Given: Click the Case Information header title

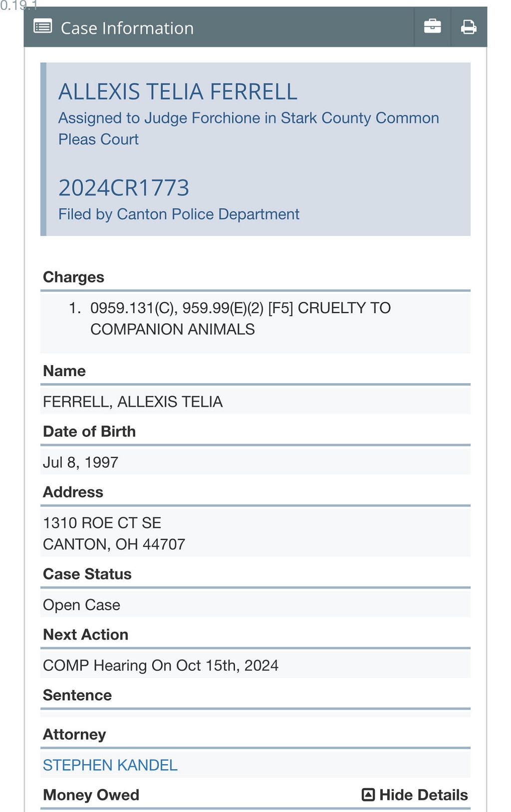Looking at the screenshot, I should 127,28.
